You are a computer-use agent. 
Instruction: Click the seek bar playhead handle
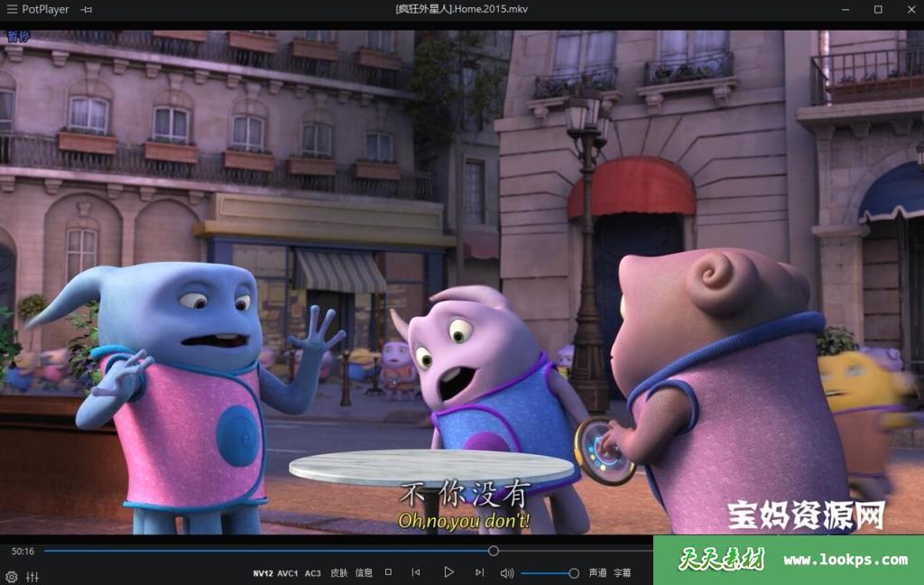pyautogui.click(x=494, y=551)
